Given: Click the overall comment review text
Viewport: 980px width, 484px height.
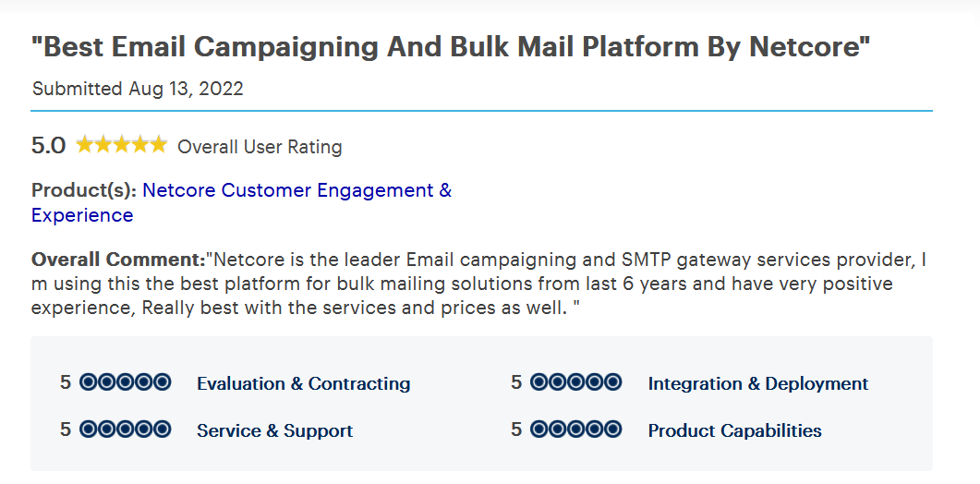Looking at the screenshot, I should tap(478, 284).
